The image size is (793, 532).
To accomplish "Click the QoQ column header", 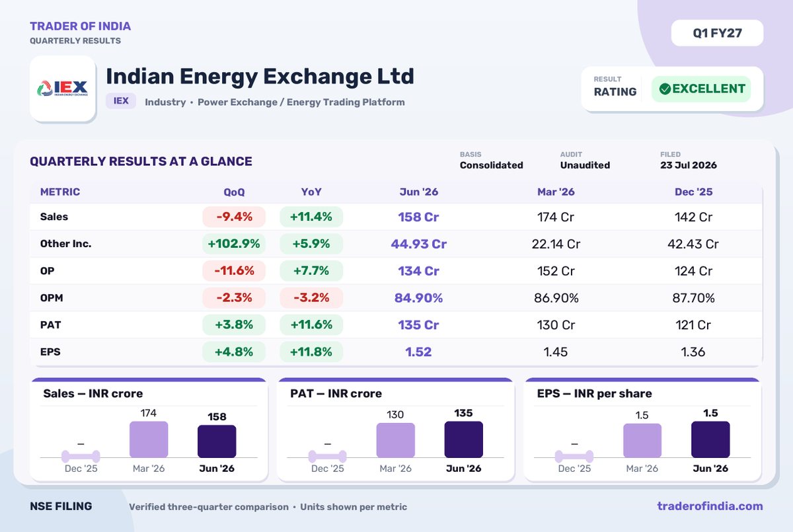I will coord(234,192).
